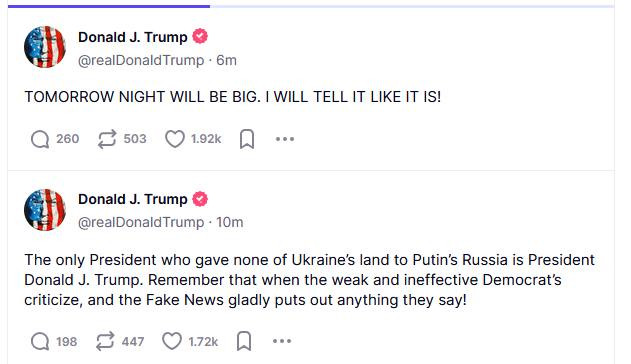Open the Ukraine land post text
The image size is (631, 364).
click(x=309, y=280)
